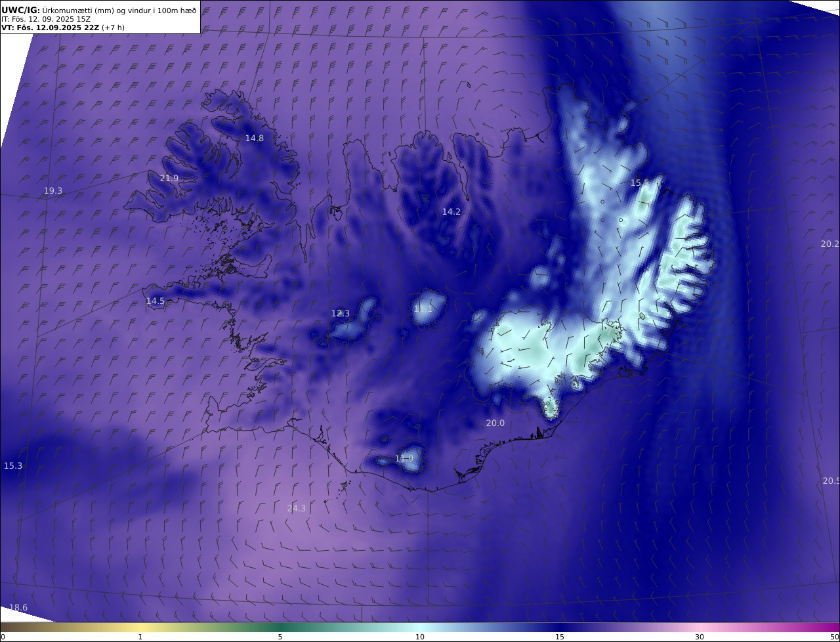This screenshot has width=840, height=642.
Task: Click the VT valid time line 22Z
Action: pyautogui.click(x=63, y=28)
